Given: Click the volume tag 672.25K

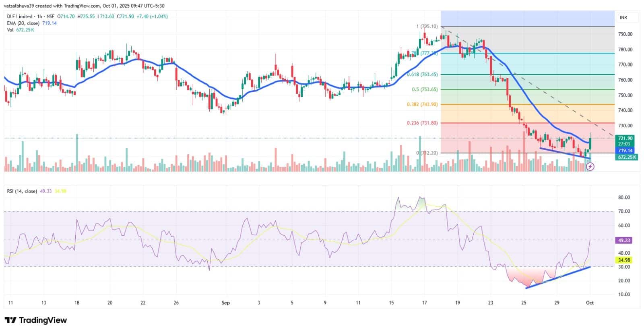Looking at the screenshot, I should (x=626, y=157).
